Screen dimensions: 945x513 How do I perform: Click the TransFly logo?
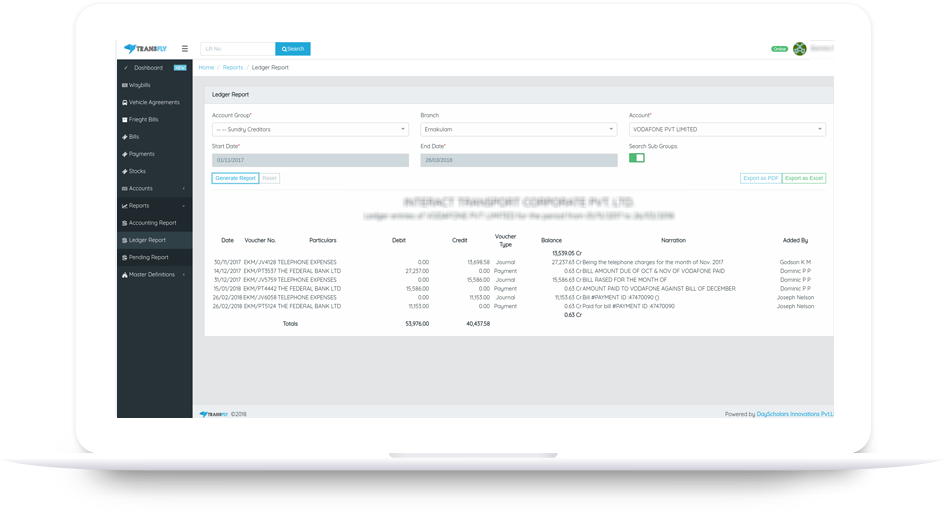click(145, 48)
